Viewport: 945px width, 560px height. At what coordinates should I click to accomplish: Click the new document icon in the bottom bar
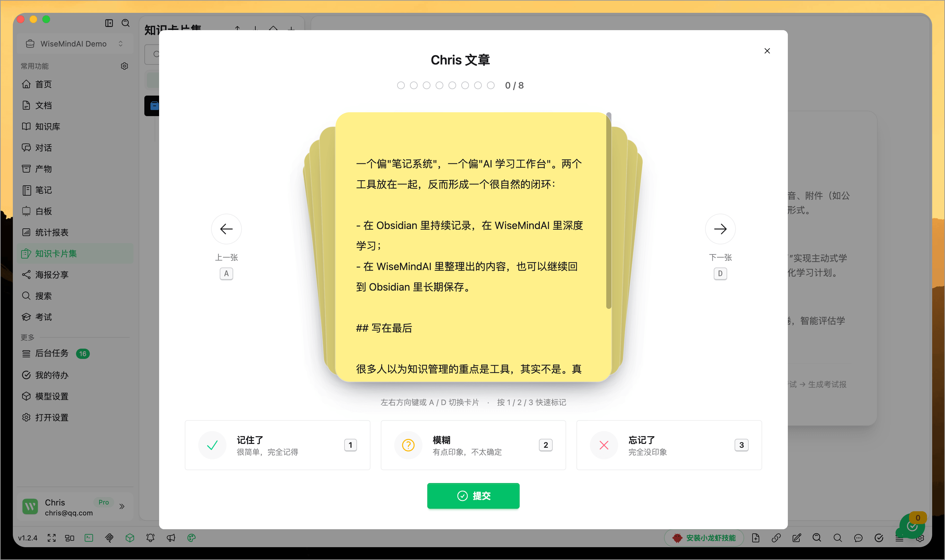point(755,538)
